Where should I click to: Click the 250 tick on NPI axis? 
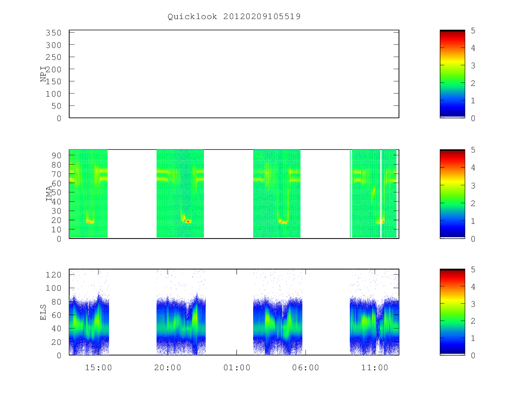[x=53, y=57]
